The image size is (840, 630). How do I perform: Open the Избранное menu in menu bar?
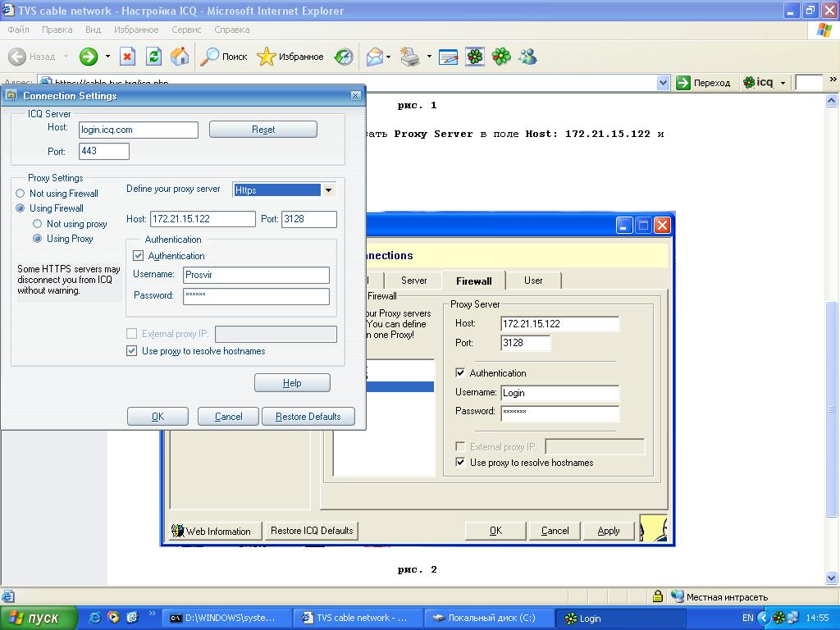136,30
